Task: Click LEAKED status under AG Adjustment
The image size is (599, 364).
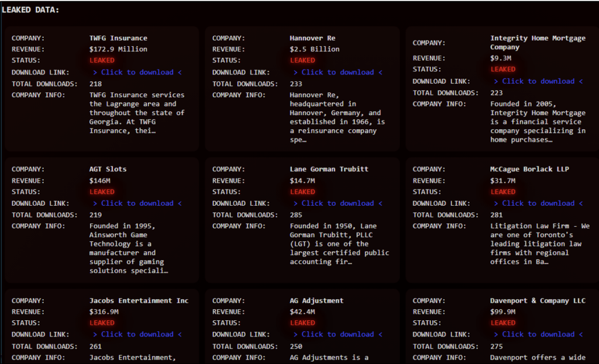Action: click(302, 323)
